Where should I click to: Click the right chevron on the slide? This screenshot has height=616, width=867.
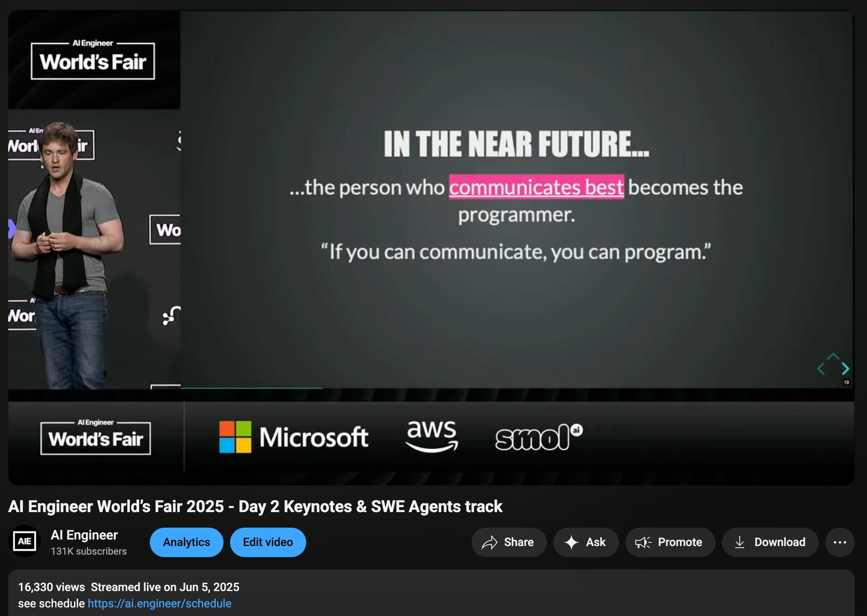pyautogui.click(x=845, y=369)
